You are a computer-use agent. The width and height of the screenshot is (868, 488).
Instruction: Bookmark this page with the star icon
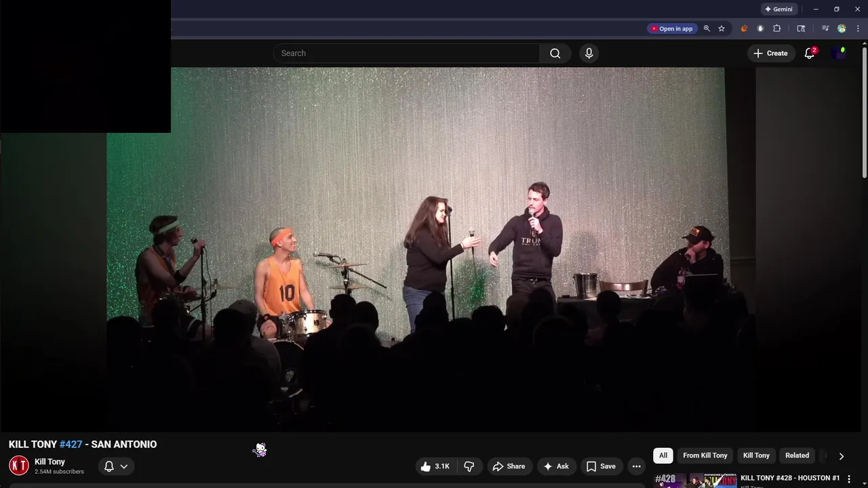pyautogui.click(x=722, y=28)
